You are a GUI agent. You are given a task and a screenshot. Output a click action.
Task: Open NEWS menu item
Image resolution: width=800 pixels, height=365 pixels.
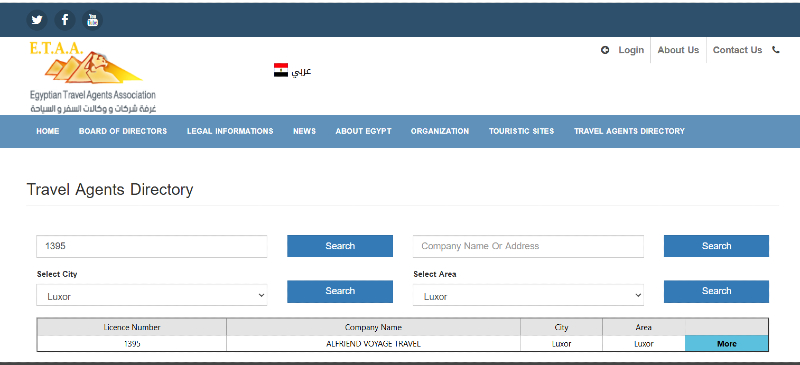(304, 131)
